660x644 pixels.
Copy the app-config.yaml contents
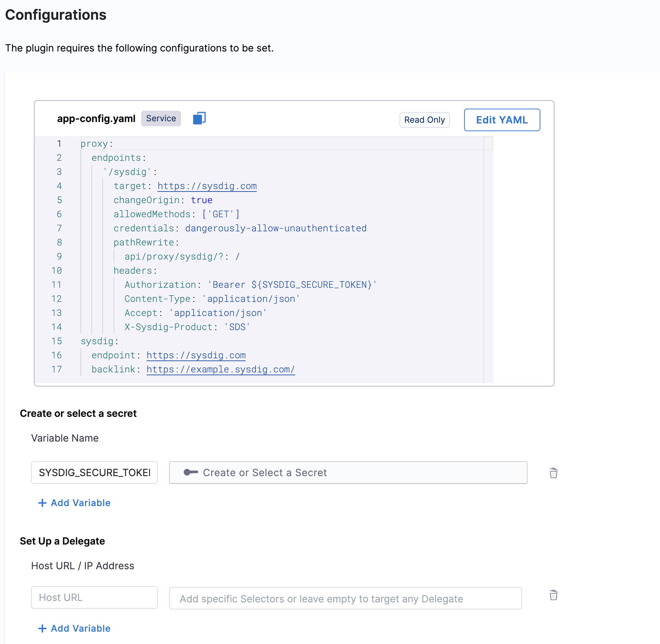point(199,119)
